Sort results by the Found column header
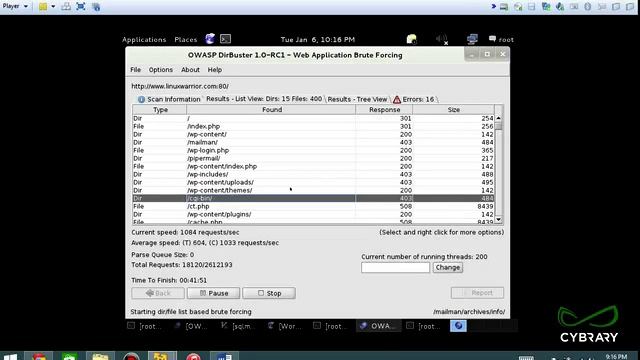This screenshot has height=360, width=640. 271,110
